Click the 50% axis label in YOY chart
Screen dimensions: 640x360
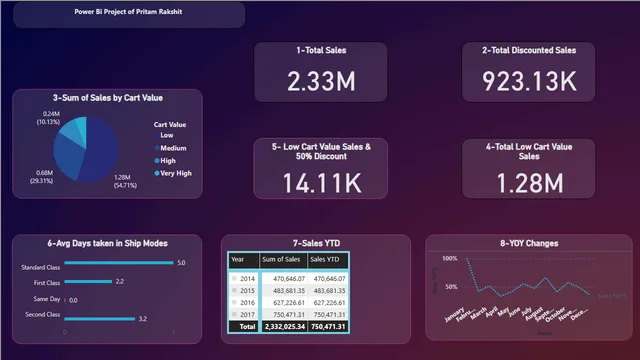(451, 287)
